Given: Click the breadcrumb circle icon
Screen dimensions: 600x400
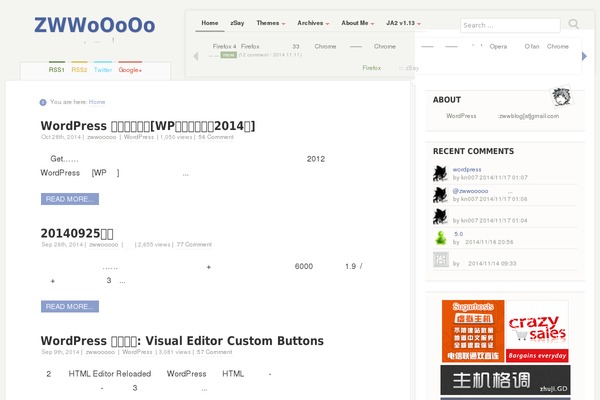Looking at the screenshot, I should click(x=43, y=102).
